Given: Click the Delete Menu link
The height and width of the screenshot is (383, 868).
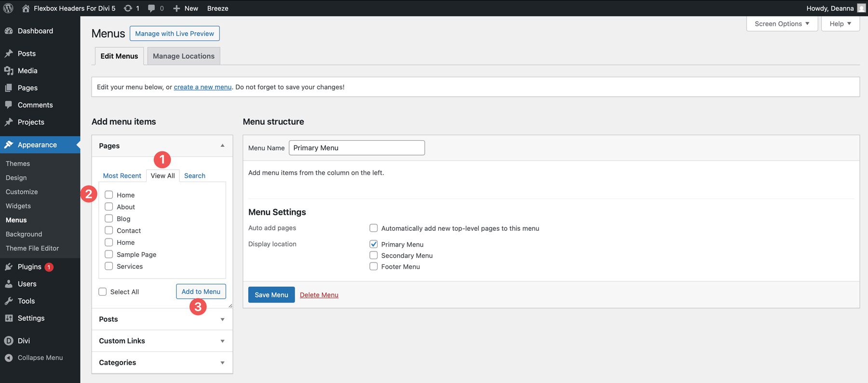Looking at the screenshot, I should click(x=319, y=295).
